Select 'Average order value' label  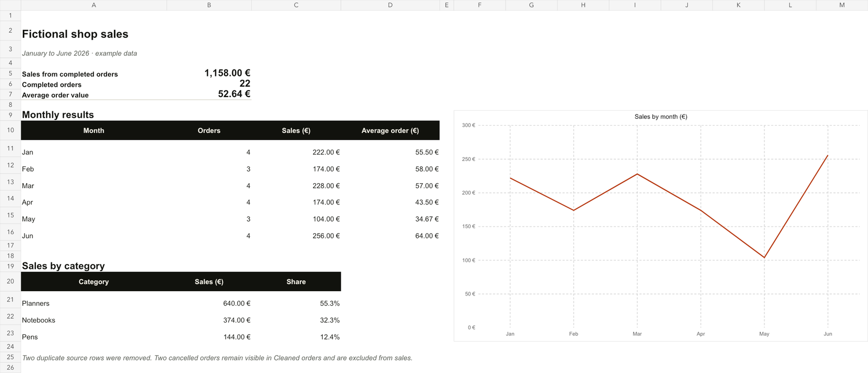click(55, 95)
